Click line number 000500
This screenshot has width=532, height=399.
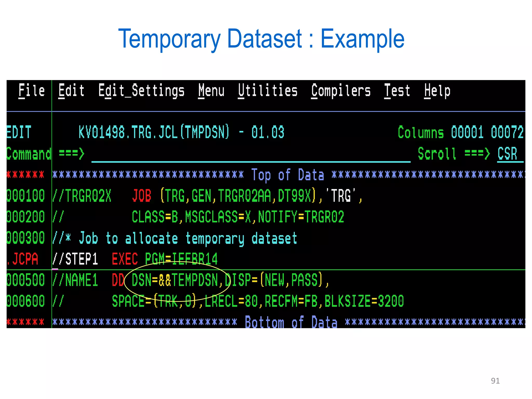(26, 280)
